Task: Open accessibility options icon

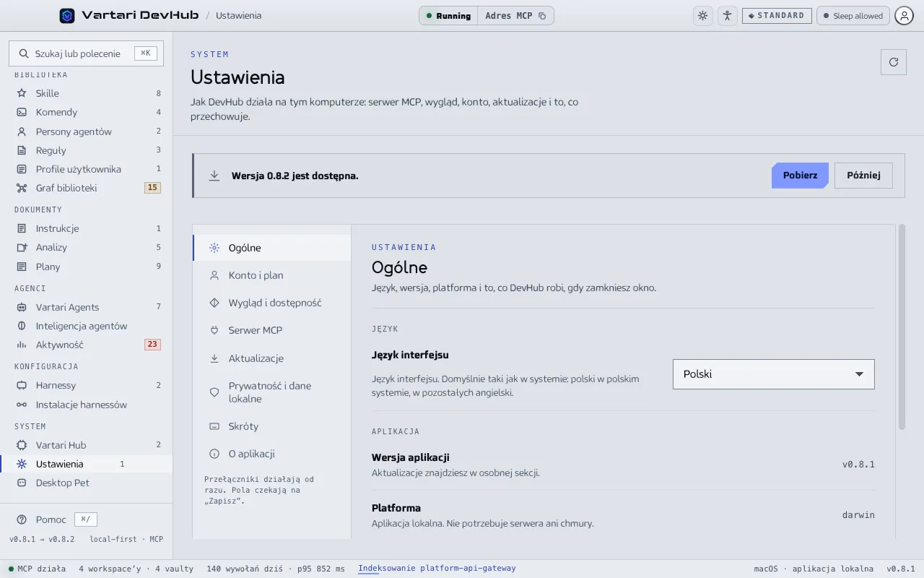Action: (727, 15)
